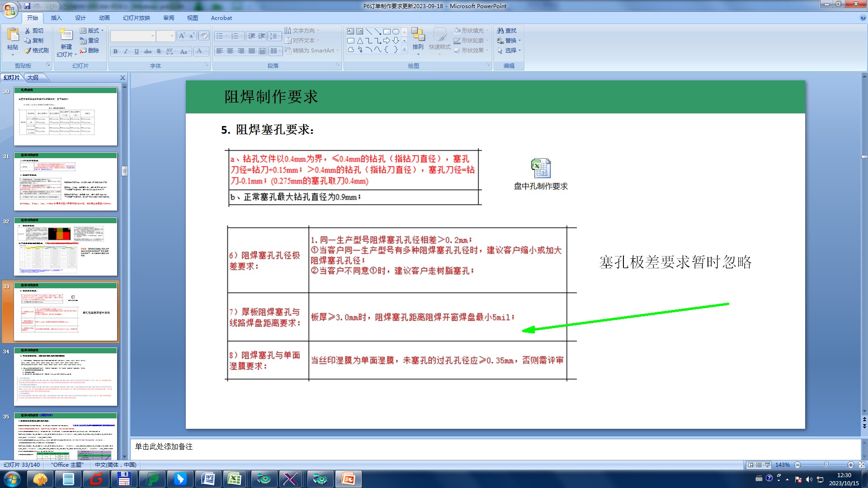The width and height of the screenshot is (868, 488).
Task: Click the New Slide (新建幻灯片) icon
Action: pyautogui.click(x=66, y=35)
